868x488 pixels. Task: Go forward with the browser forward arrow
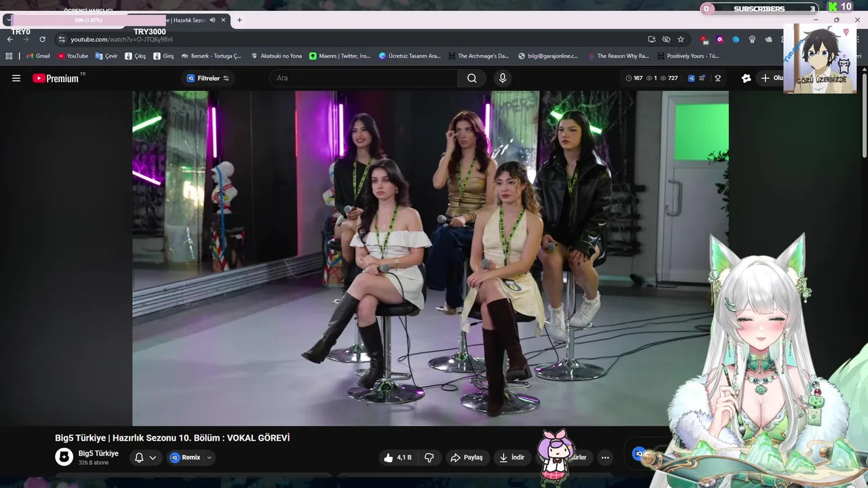tap(26, 39)
